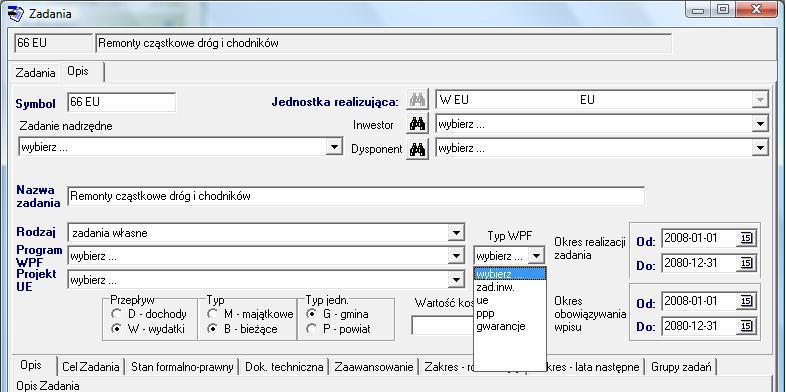786x392 pixels.
Task: Expand the Projekt UE dropdown
Action: [x=456, y=280]
